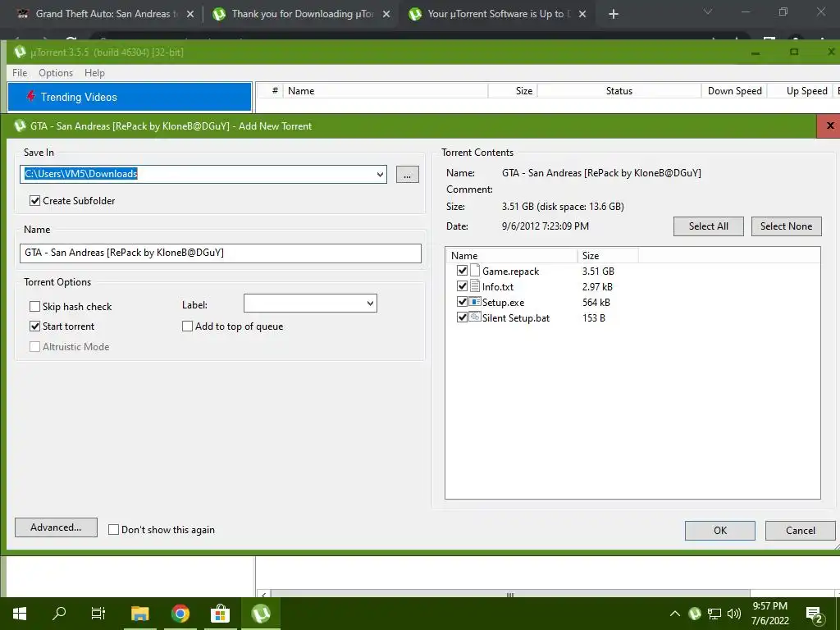The image size is (840, 630).
Task: Open Task View in taskbar
Action: coord(98,614)
